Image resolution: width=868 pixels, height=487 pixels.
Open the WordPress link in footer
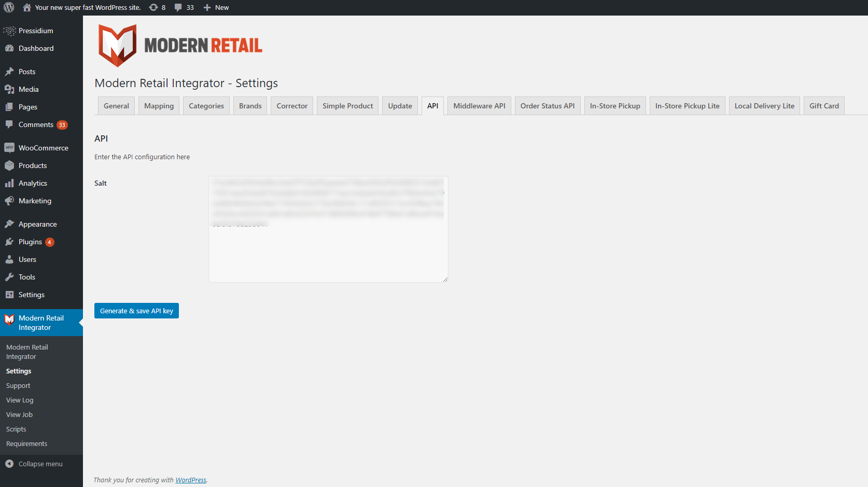pos(191,480)
